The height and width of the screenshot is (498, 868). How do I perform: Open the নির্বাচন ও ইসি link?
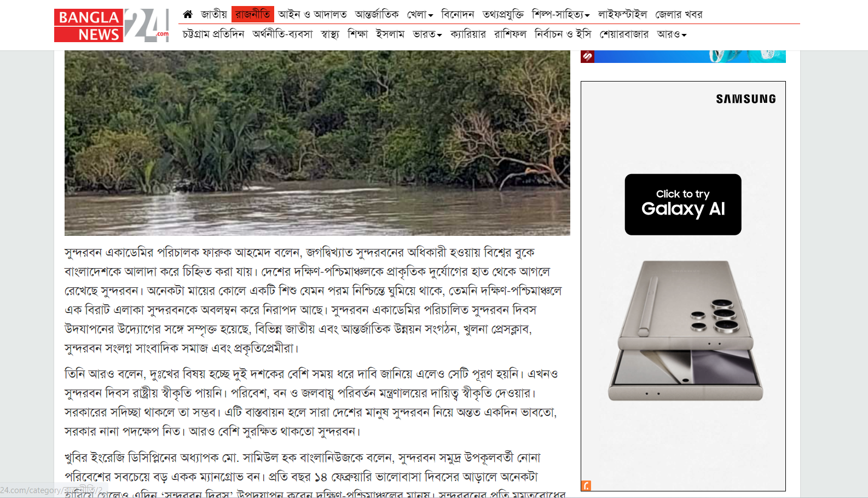563,34
